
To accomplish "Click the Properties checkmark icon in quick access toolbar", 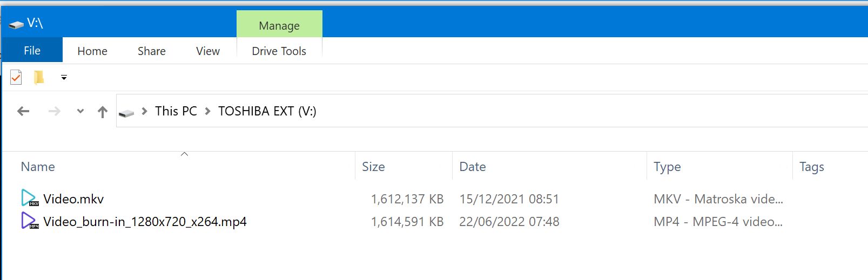I will coord(16,78).
